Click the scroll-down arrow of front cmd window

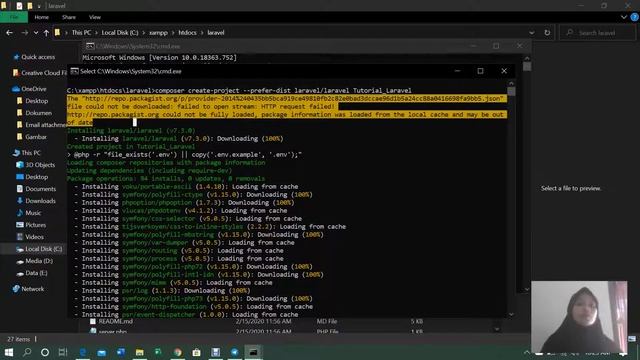click(x=511, y=314)
